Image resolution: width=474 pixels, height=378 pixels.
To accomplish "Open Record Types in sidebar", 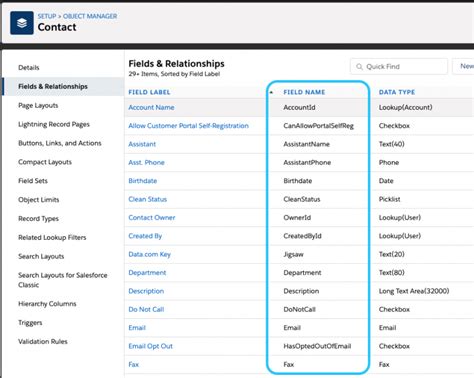I will [x=38, y=219].
